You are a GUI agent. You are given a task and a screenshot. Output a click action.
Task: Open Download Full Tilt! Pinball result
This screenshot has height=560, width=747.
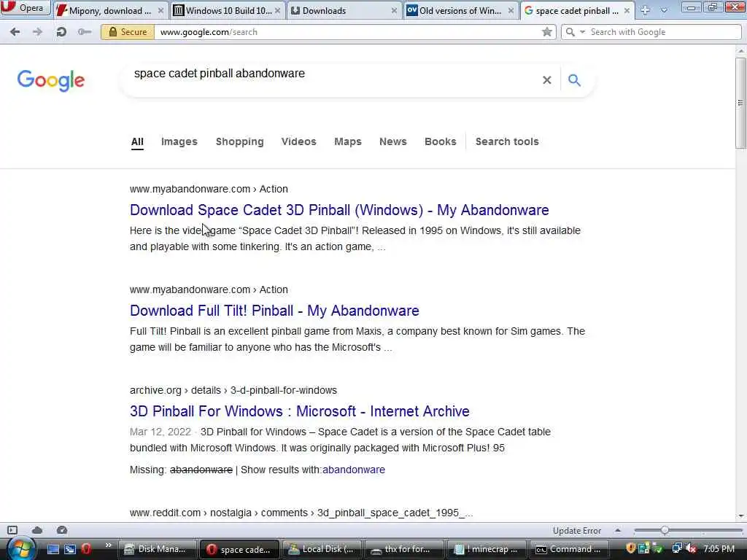pyautogui.click(x=274, y=311)
